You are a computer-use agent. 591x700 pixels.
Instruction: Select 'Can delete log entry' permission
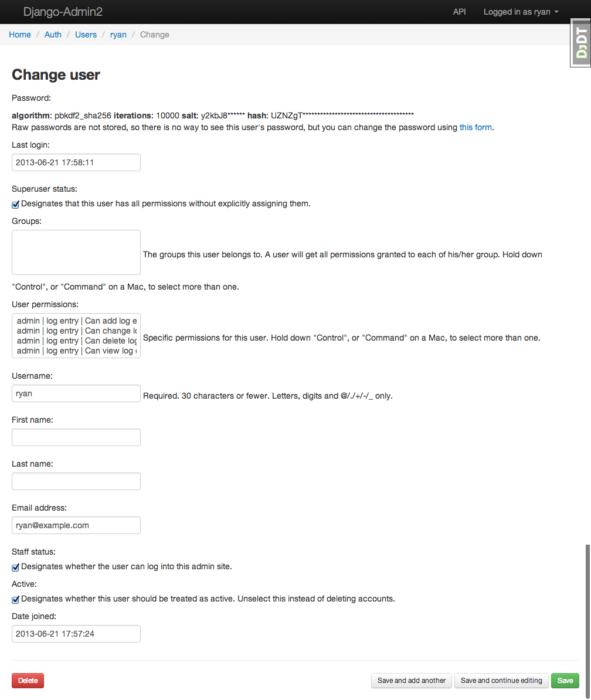(76, 341)
